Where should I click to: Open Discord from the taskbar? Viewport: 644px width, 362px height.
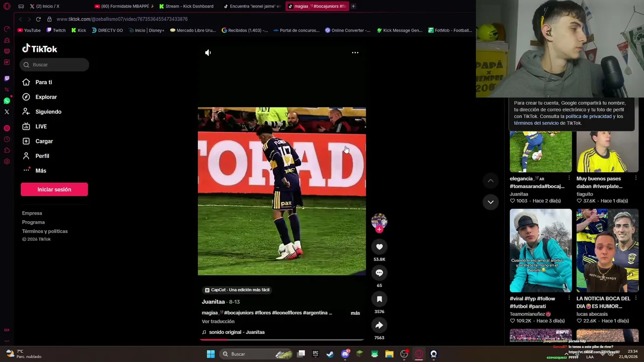click(345, 354)
